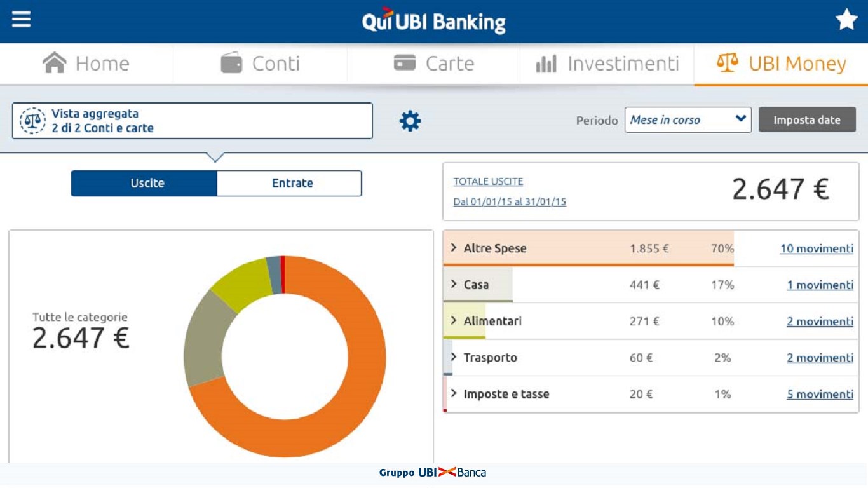Screen dimensions: 868x488
Task: Click the Casa category label
Action: [476, 285]
